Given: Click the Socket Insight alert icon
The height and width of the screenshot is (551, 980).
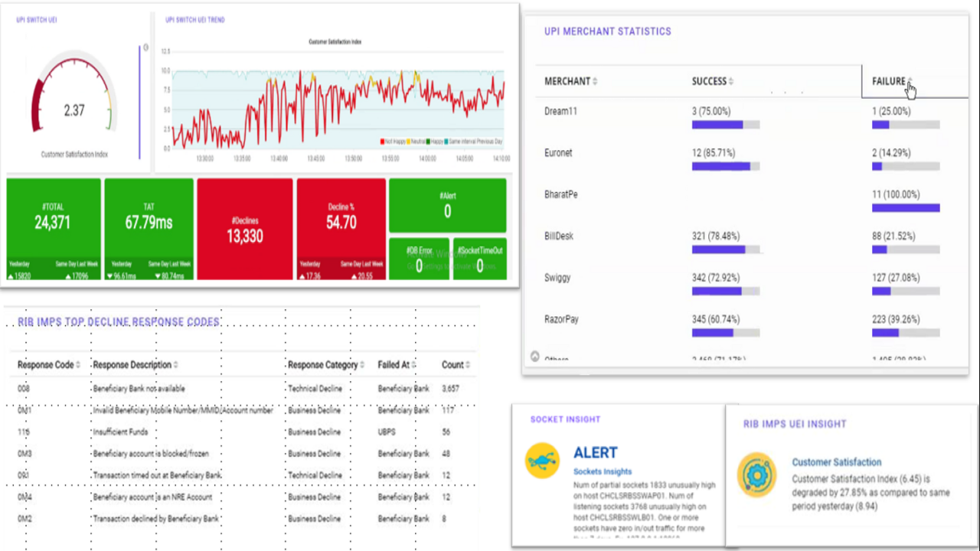Looking at the screenshot, I should point(542,461).
